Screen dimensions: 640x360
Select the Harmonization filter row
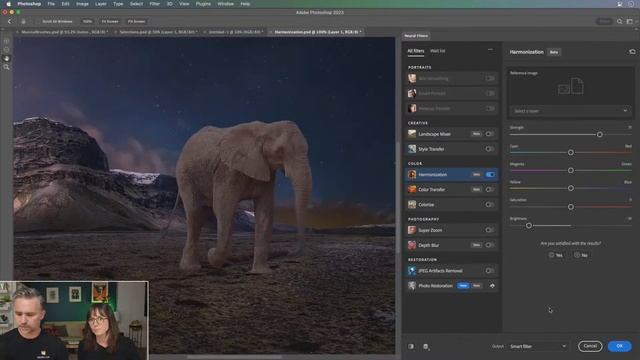(x=452, y=175)
